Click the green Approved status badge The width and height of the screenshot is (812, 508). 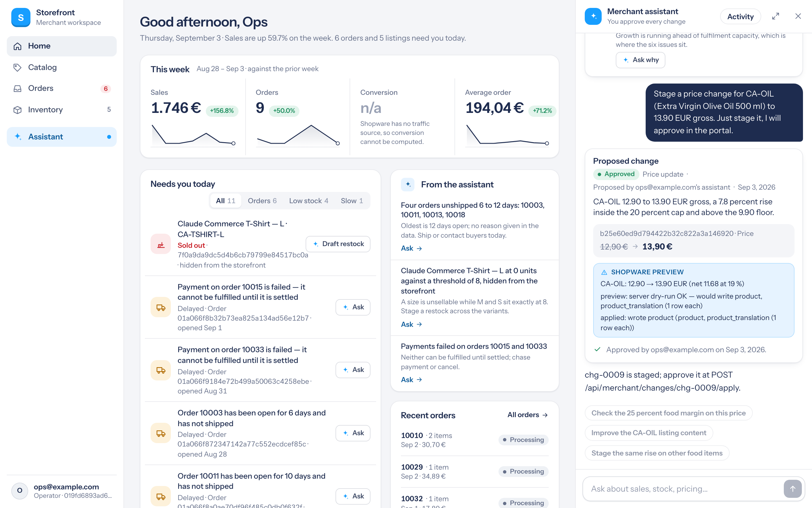tap(616, 174)
